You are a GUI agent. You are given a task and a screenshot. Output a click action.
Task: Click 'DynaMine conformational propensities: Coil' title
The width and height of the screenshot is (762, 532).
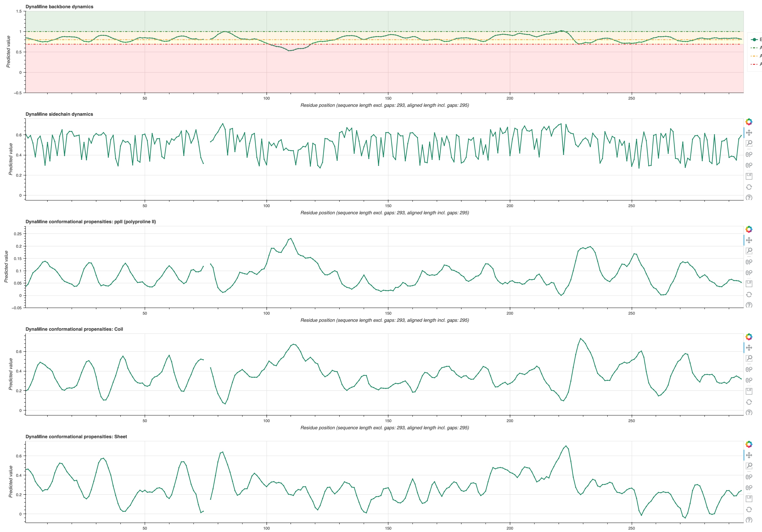pos(74,329)
